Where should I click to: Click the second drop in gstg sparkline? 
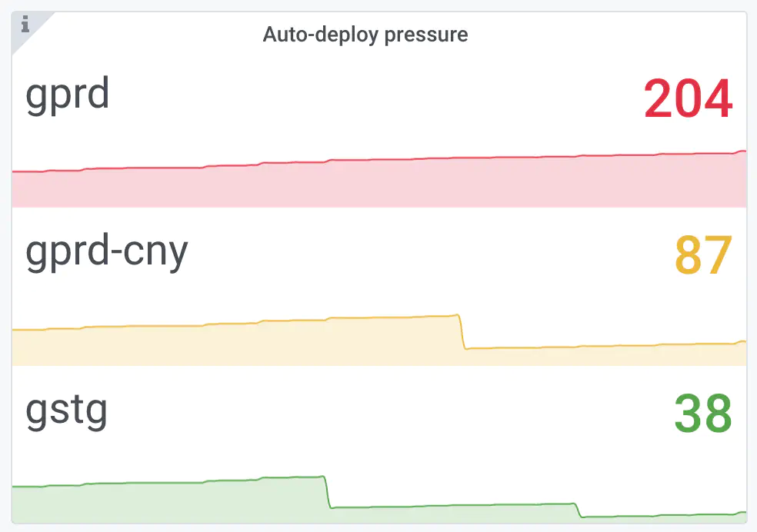pos(579,510)
